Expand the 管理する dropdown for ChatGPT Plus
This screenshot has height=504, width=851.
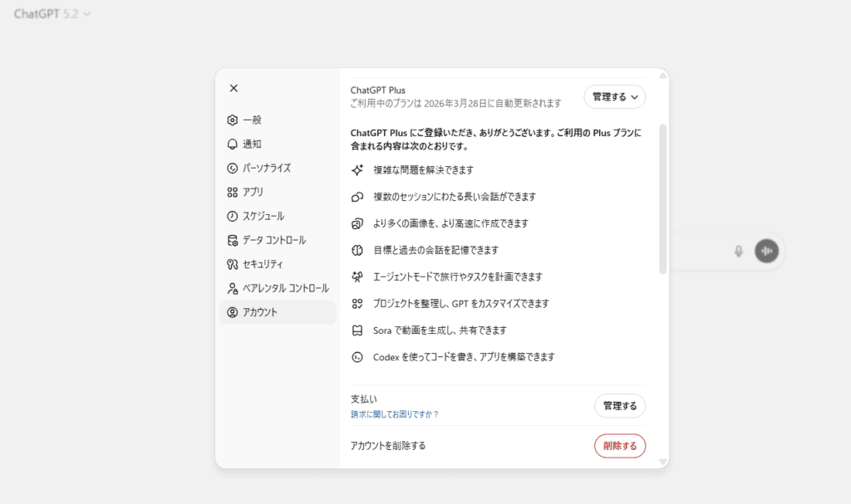[x=614, y=97]
